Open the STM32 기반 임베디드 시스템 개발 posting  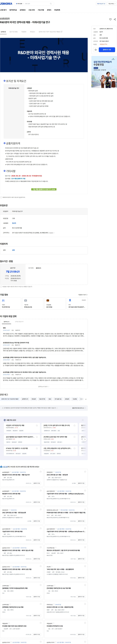tap(17, 449)
